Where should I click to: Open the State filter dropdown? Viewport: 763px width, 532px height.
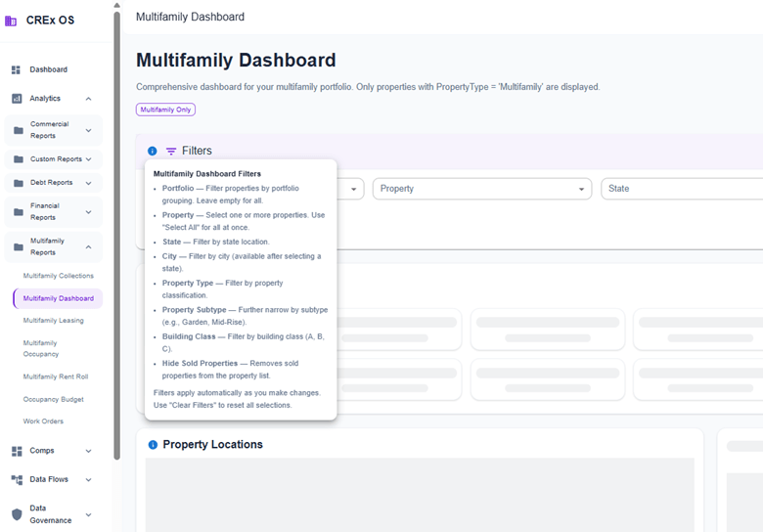click(683, 189)
